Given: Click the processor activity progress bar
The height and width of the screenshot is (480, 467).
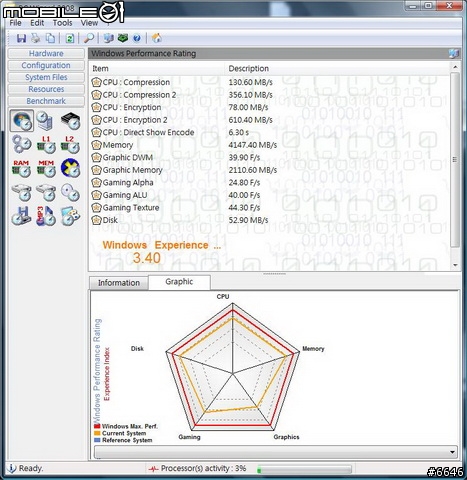Looking at the screenshot, I should tap(304, 470).
